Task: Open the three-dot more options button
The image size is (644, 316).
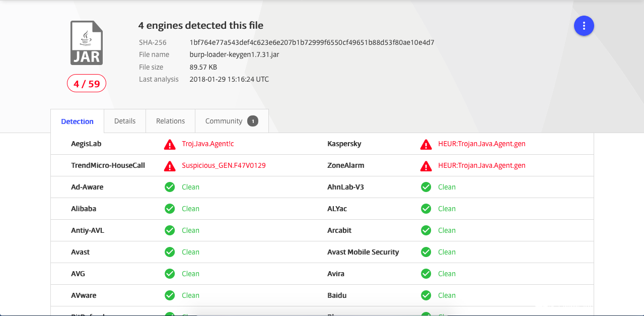Action: (584, 26)
